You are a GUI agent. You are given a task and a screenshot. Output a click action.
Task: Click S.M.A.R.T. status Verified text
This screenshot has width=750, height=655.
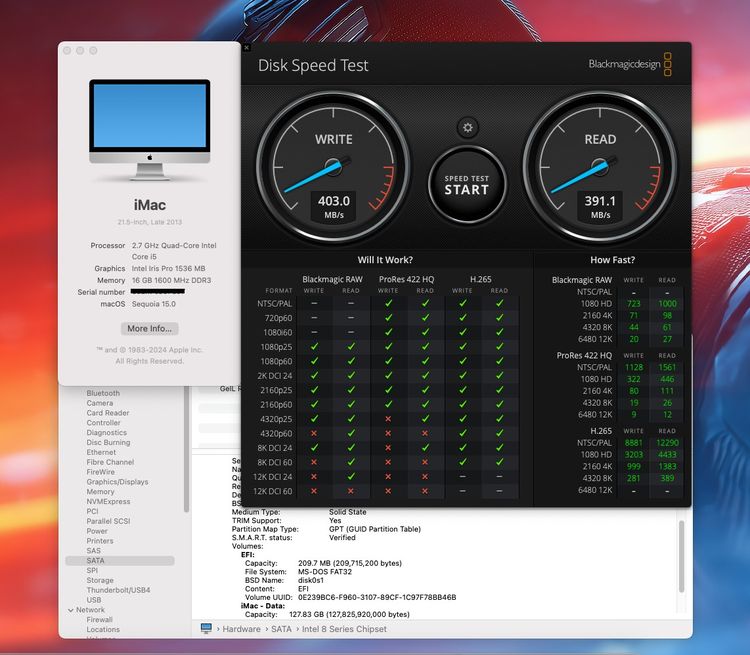coord(342,538)
